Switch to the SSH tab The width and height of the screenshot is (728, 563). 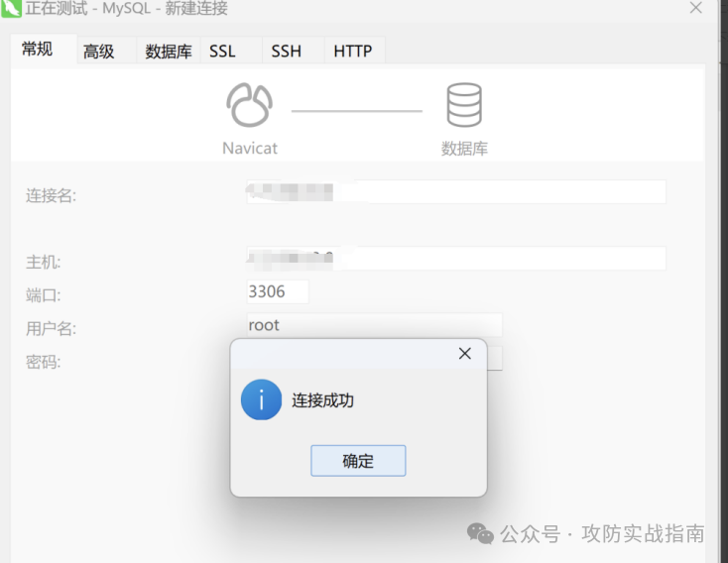(x=294, y=51)
